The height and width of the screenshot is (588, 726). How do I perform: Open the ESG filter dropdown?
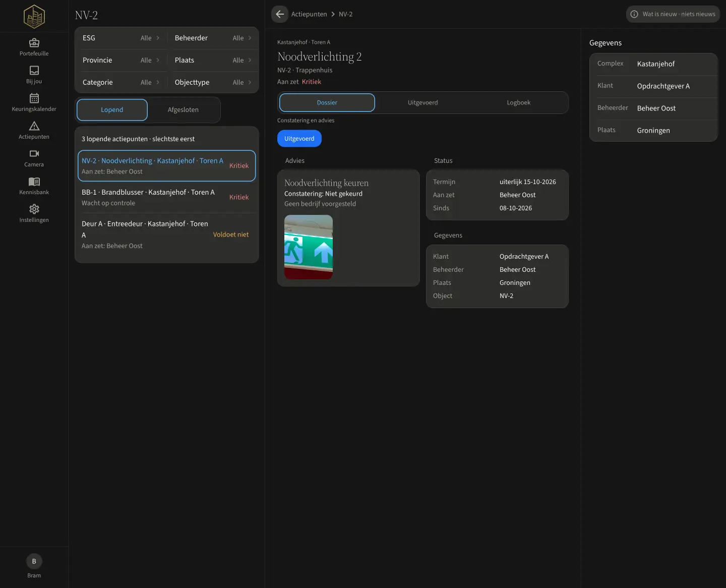click(121, 38)
